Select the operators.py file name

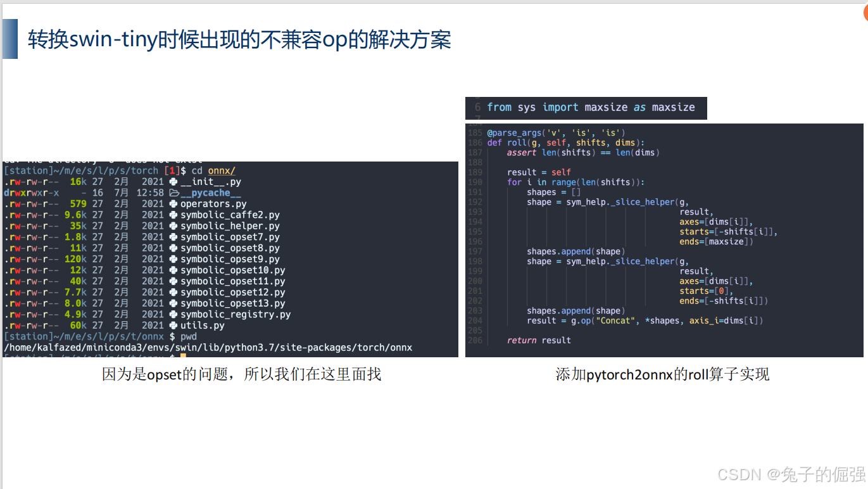click(x=213, y=204)
